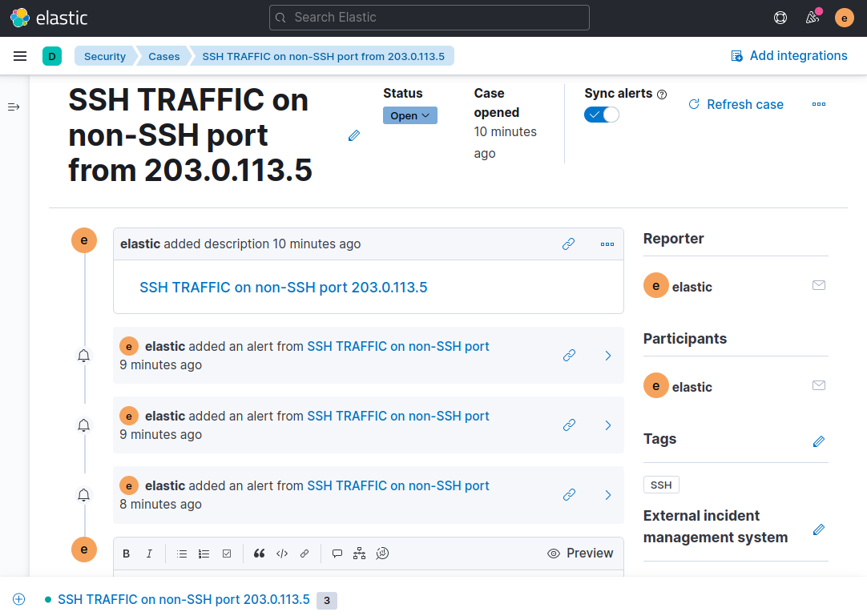Click the current case breadcrumb
The width and height of the screenshot is (867, 616).
[324, 56]
